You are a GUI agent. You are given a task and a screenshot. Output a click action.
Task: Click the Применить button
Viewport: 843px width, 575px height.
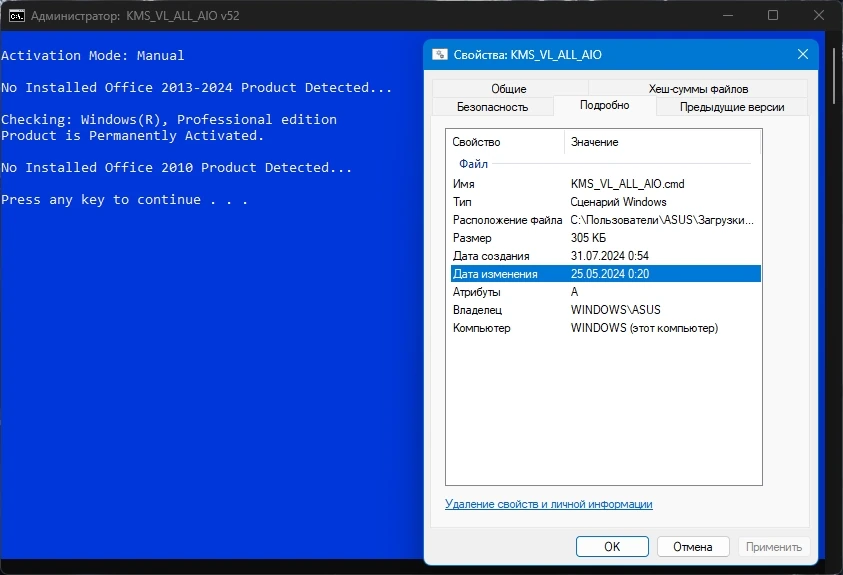[x=774, y=547]
